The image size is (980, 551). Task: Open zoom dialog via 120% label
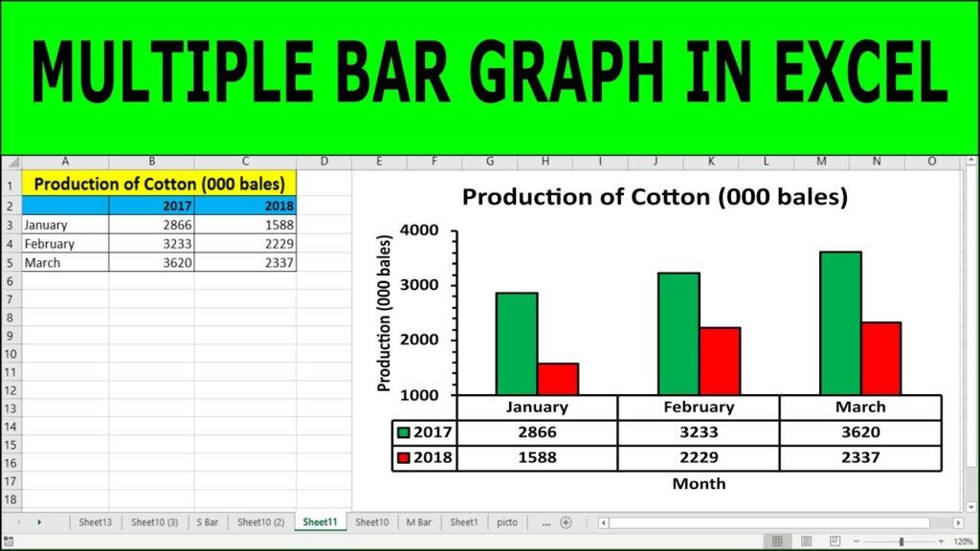[x=963, y=541]
